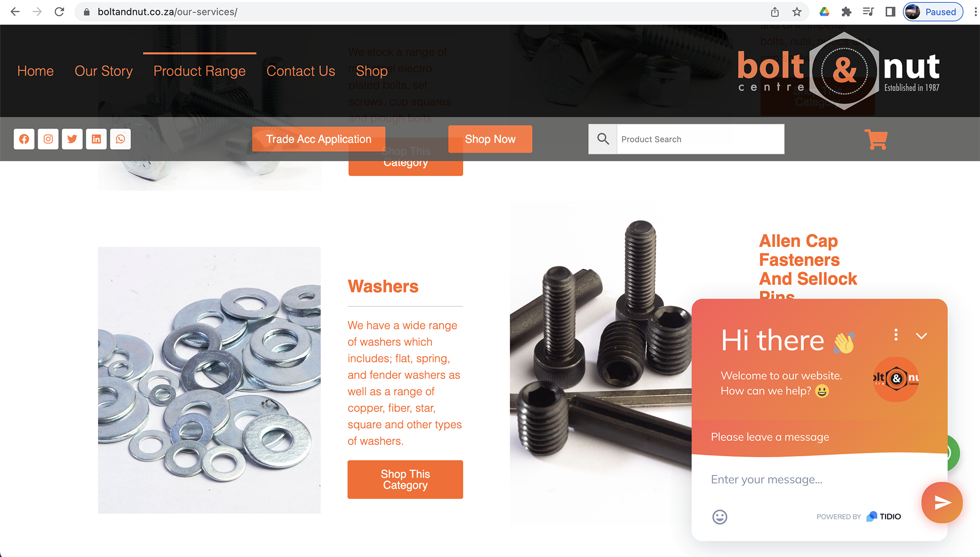The width and height of the screenshot is (980, 557).
Task: Open the orange shopping cart
Action: point(876,139)
